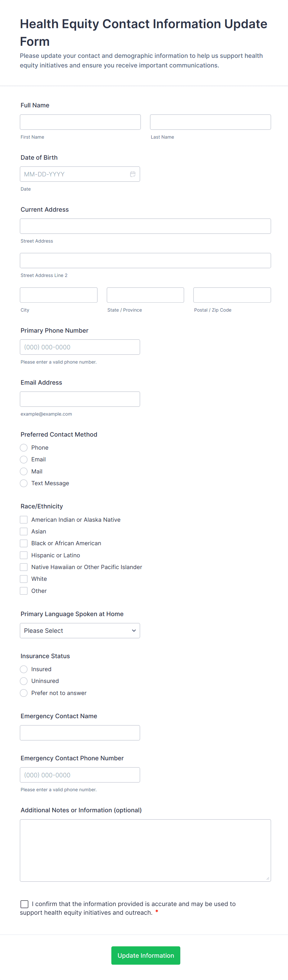The image size is (288, 980).
Task: Focus the Emergency Contact Name field
Action: click(x=80, y=733)
